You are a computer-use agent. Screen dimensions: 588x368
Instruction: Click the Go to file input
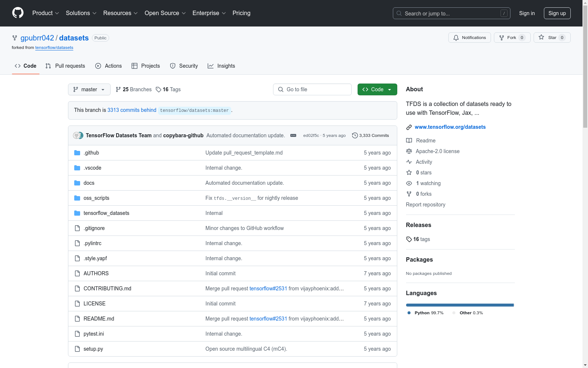[x=312, y=89]
